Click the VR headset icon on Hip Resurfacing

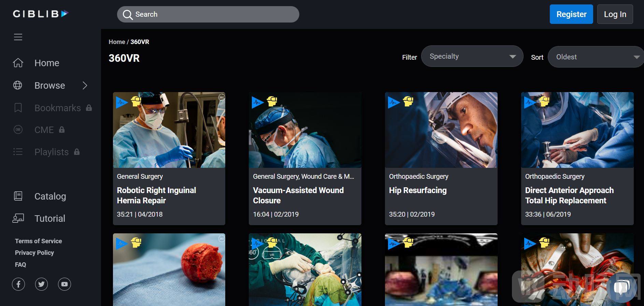(x=408, y=101)
